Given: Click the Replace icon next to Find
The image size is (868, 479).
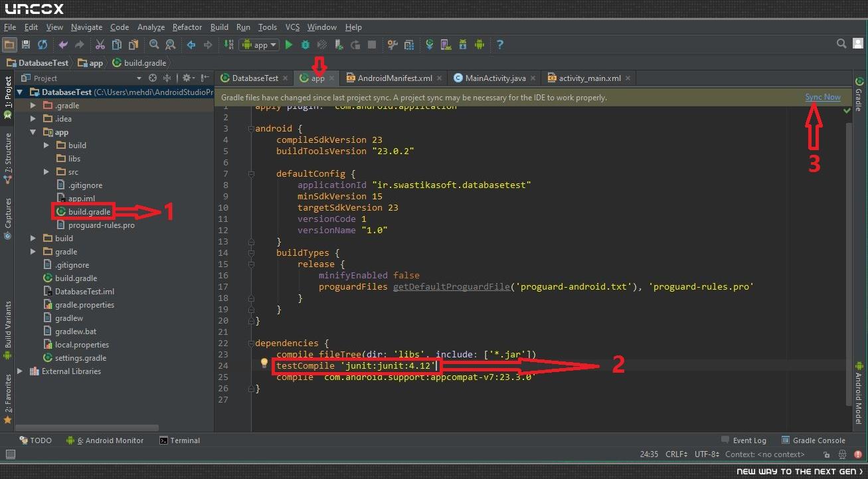Looking at the screenshot, I should [x=170, y=45].
